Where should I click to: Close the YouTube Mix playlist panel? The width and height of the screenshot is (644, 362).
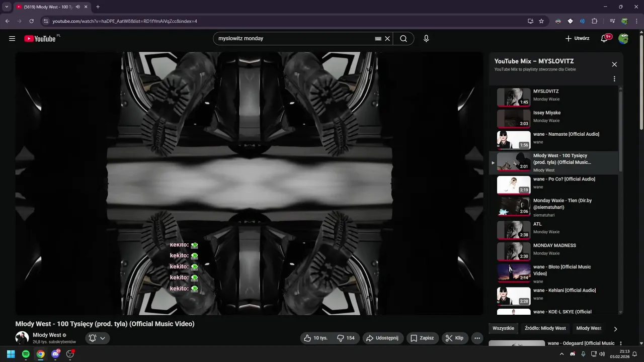click(x=614, y=64)
